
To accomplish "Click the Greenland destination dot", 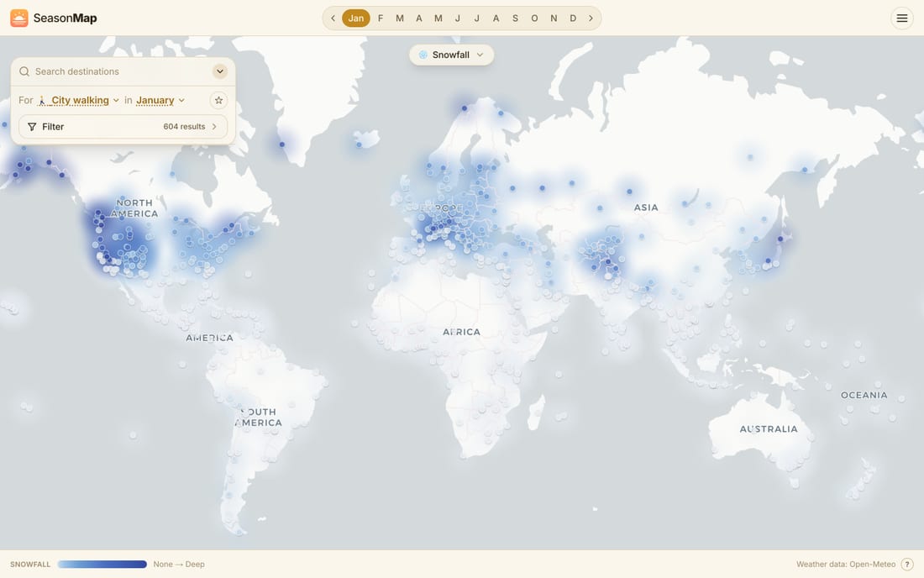I will pyautogui.click(x=281, y=144).
